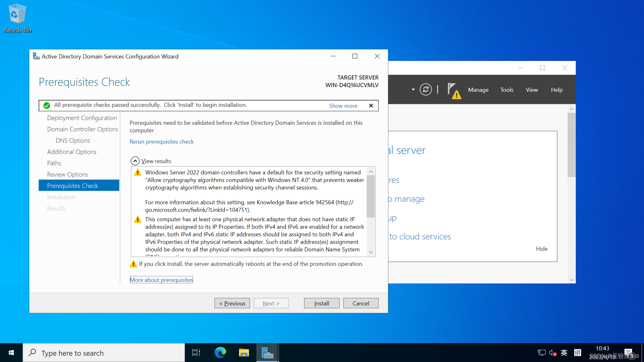Click the Install button
The width and height of the screenshot is (644, 362).
322,303
